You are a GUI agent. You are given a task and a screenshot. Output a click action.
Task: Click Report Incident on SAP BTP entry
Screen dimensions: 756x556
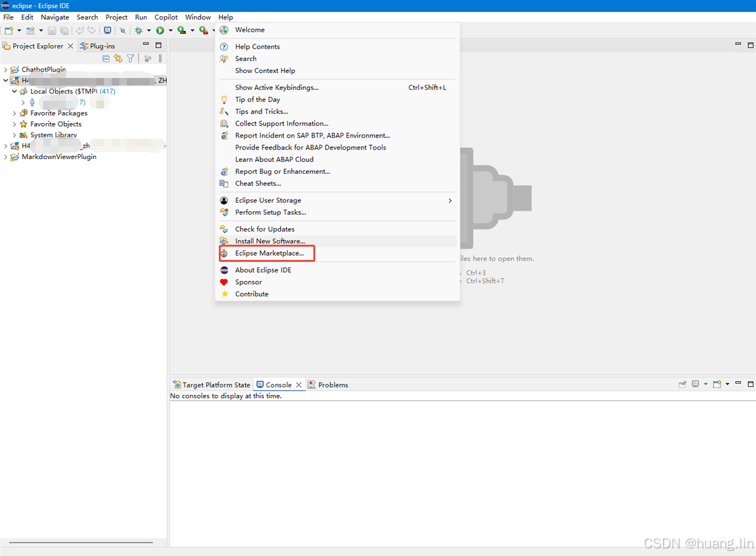(337, 136)
